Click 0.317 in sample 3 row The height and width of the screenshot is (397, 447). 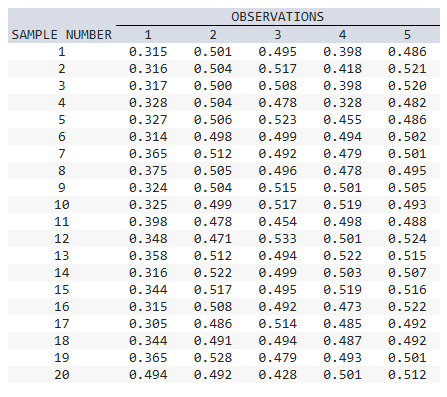point(148,86)
